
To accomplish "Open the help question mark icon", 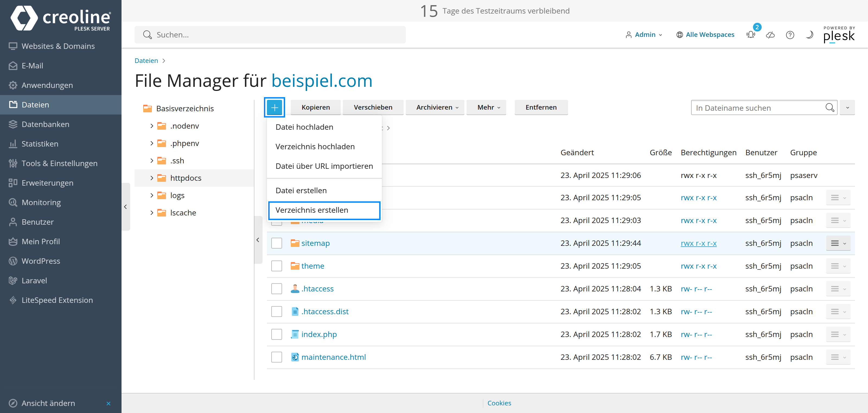I will 790,35.
